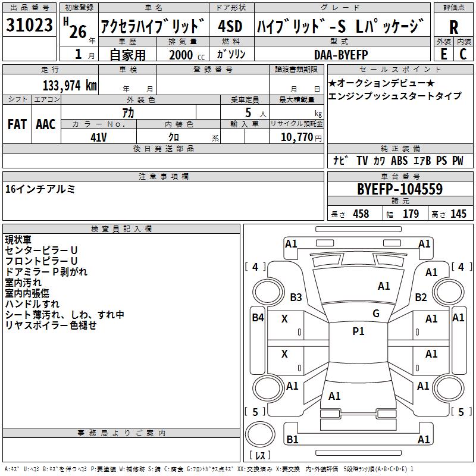Screen dimensions: 476x476
Task: Select height value 145
Action: (458, 214)
